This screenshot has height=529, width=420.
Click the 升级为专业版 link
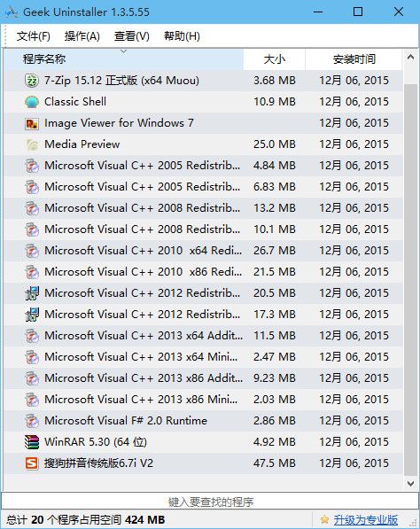point(366,519)
